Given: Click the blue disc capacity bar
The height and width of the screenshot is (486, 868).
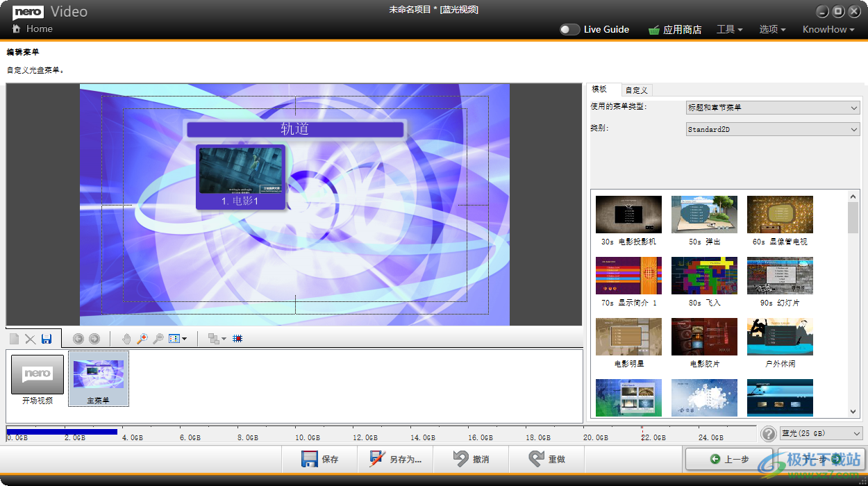Looking at the screenshot, I should click(62, 432).
